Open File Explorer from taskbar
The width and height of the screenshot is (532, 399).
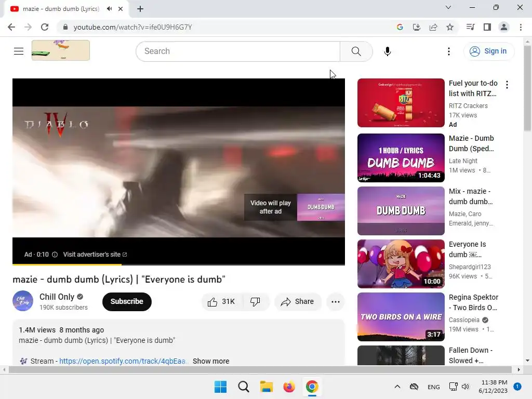267,387
